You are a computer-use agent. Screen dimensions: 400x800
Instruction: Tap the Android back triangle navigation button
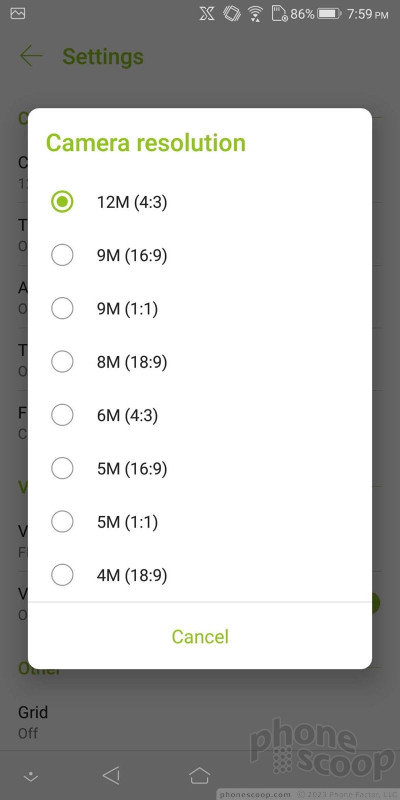tap(111, 776)
